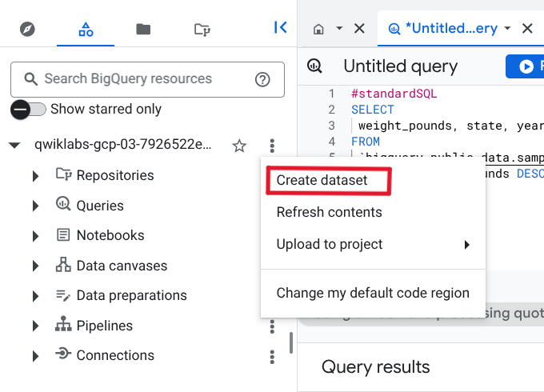Select the Queries tree item
The width and height of the screenshot is (544, 392).
tap(100, 206)
